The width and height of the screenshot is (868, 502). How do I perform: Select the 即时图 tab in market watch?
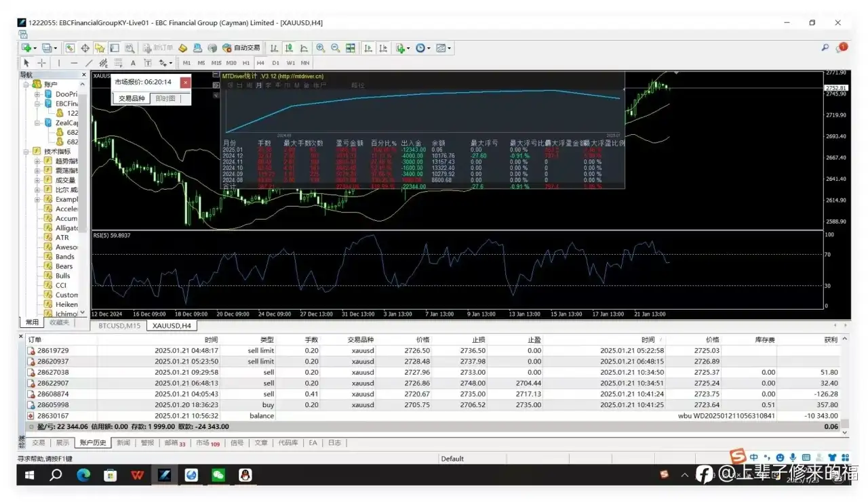tap(165, 98)
